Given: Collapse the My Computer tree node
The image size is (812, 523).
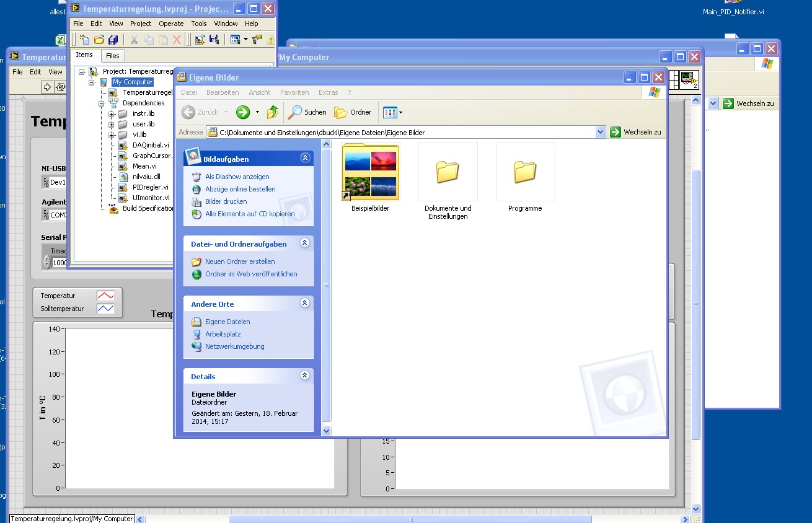Looking at the screenshot, I should click(x=92, y=82).
